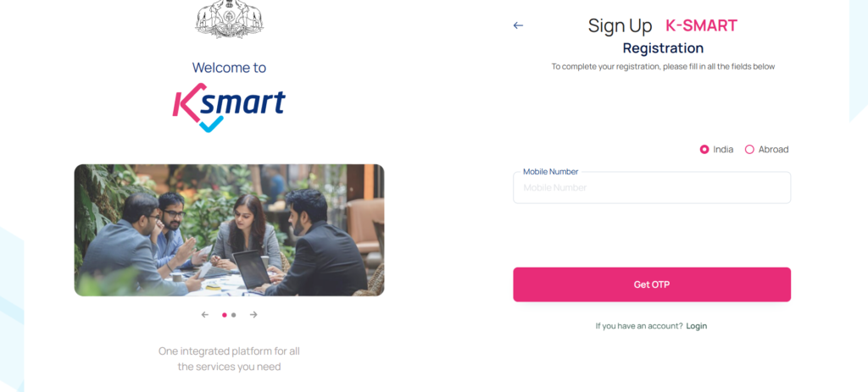The width and height of the screenshot is (868, 392).
Task: Click the Registration subheading
Action: (x=663, y=48)
